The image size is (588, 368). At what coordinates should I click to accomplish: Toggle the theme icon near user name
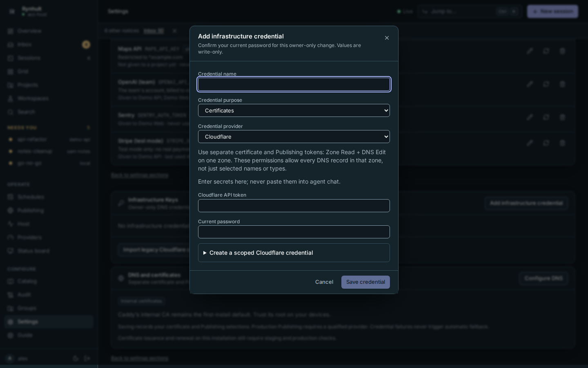(x=76, y=359)
